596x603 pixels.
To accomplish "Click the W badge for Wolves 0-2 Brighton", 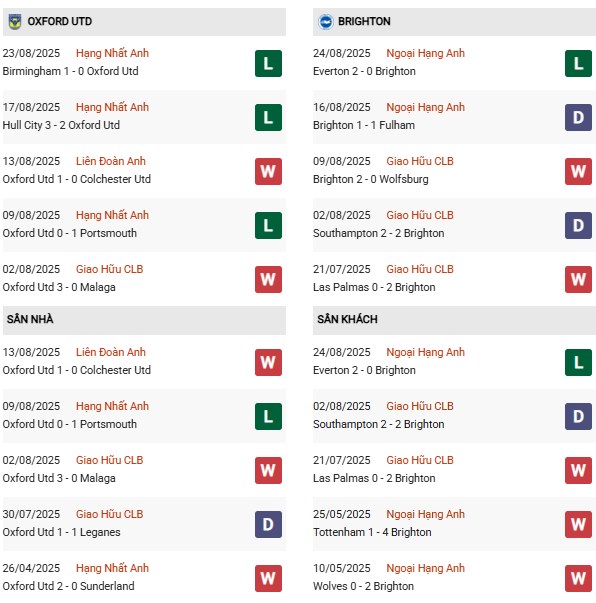I will (x=578, y=578).
